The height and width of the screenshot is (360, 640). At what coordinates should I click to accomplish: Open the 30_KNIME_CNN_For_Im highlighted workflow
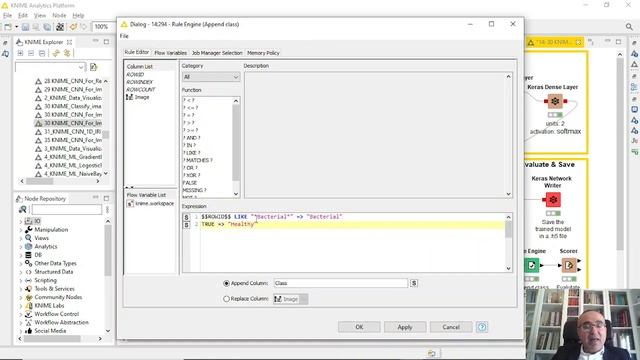69,123
